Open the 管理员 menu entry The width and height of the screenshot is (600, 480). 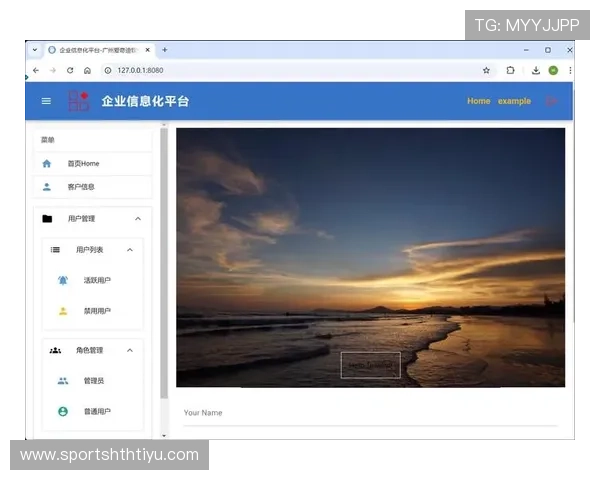click(x=93, y=381)
